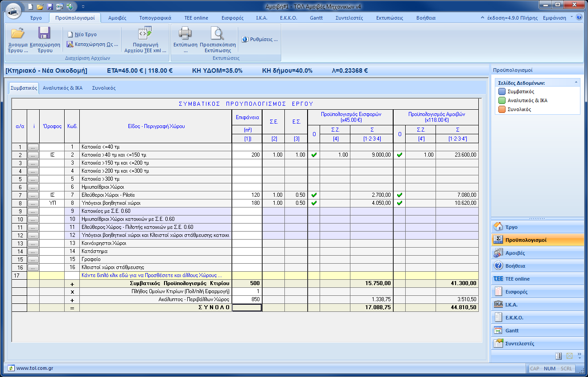Image resolution: width=588 pixels, height=377 pixels.
Task: Open Ε.Κ.Κ.Ο. in the side navigation
Action: point(537,318)
